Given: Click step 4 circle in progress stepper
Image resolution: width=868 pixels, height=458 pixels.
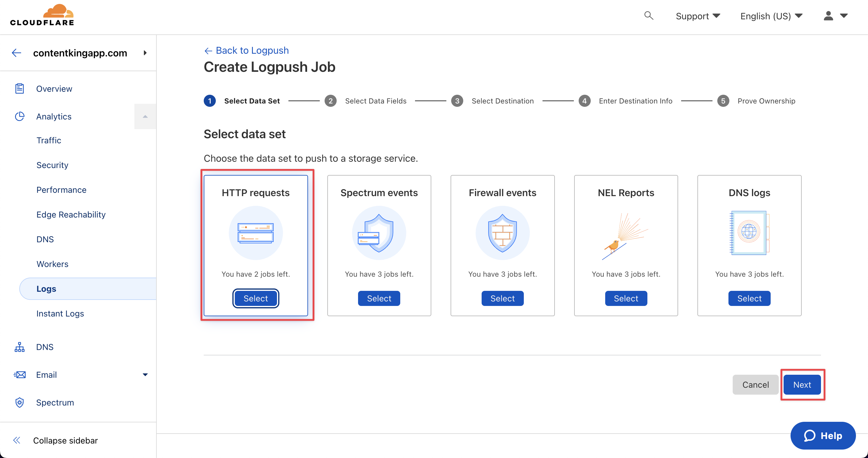Looking at the screenshot, I should [584, 101].
